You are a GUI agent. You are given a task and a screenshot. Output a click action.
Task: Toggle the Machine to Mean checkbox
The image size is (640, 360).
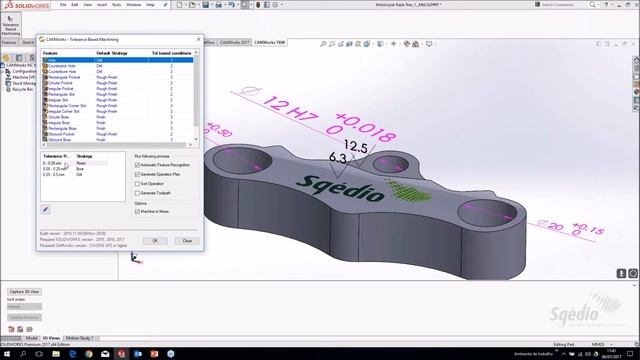click(137, 211)
